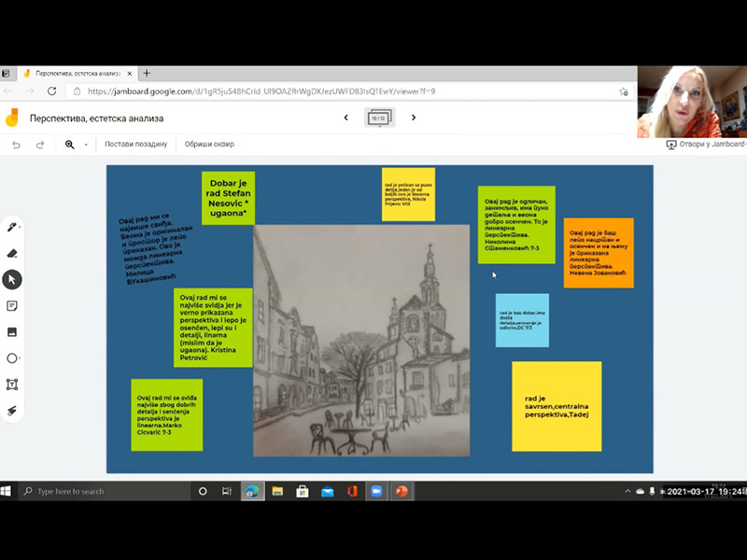Click "Обриши оквир" button
The width and height of the screenshot is (747, 560).
tap(209, 144)
